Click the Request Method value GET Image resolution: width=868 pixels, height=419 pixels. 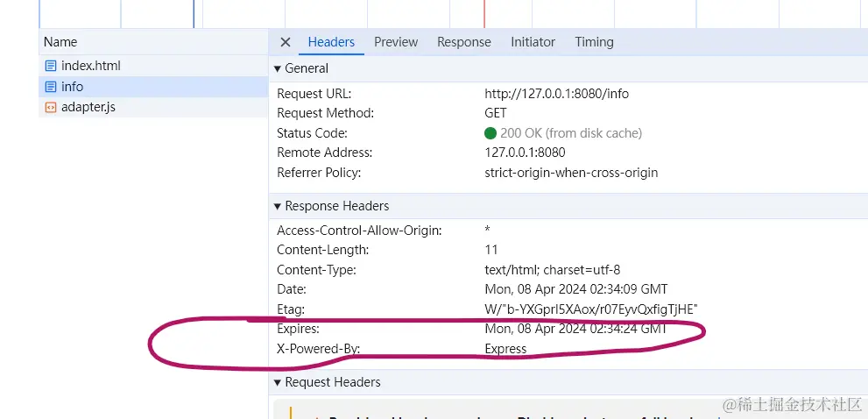coord(496,113)
